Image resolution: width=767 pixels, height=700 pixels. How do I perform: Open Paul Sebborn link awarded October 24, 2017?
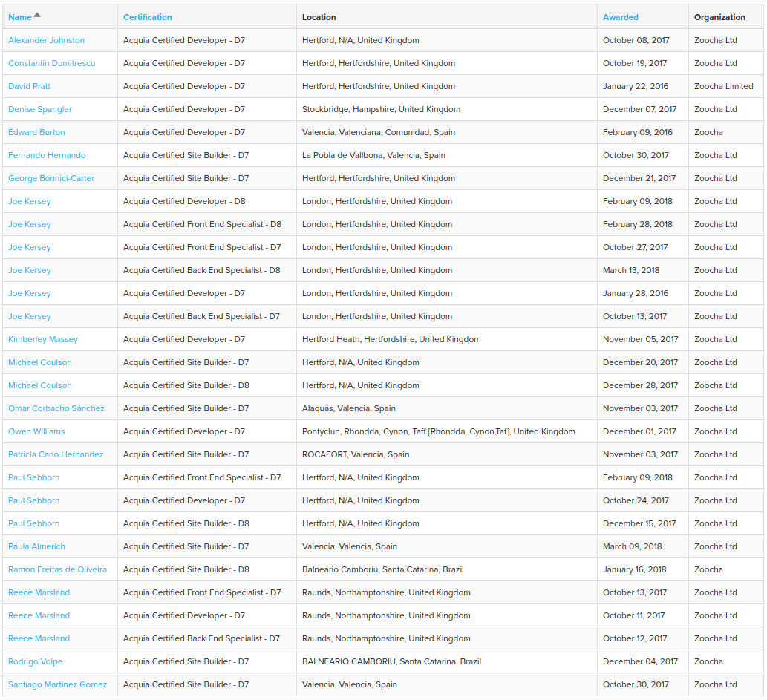click(33, 500)
